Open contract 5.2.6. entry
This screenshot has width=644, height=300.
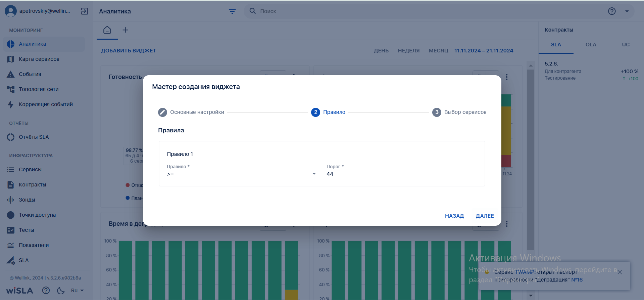click(x=591, y=71)
